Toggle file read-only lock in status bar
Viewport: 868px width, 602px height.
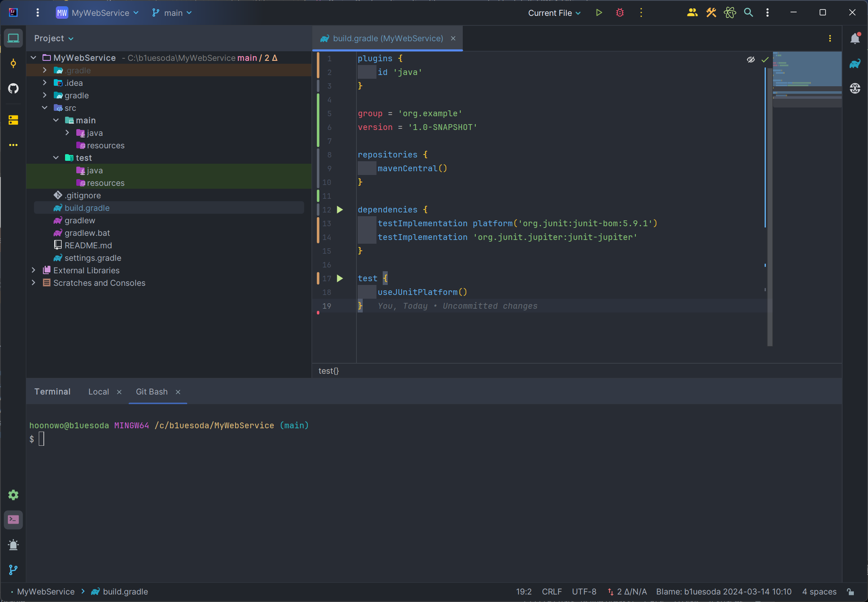[850, 592]
